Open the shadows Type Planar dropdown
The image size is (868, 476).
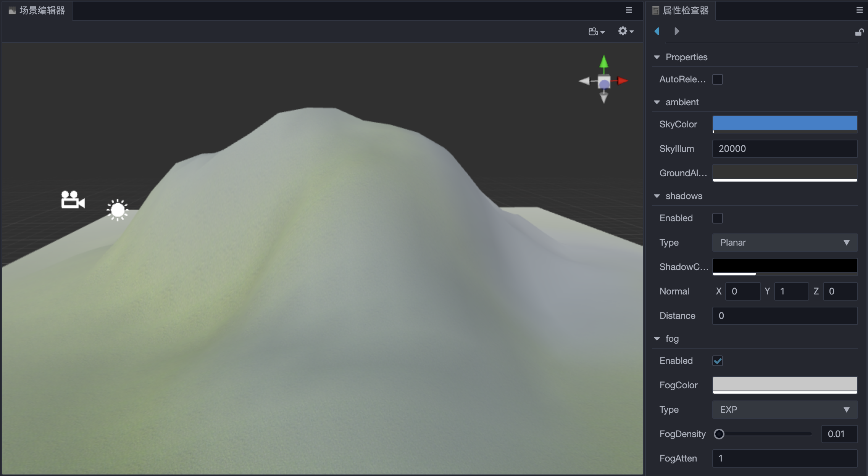click(785, 243)
